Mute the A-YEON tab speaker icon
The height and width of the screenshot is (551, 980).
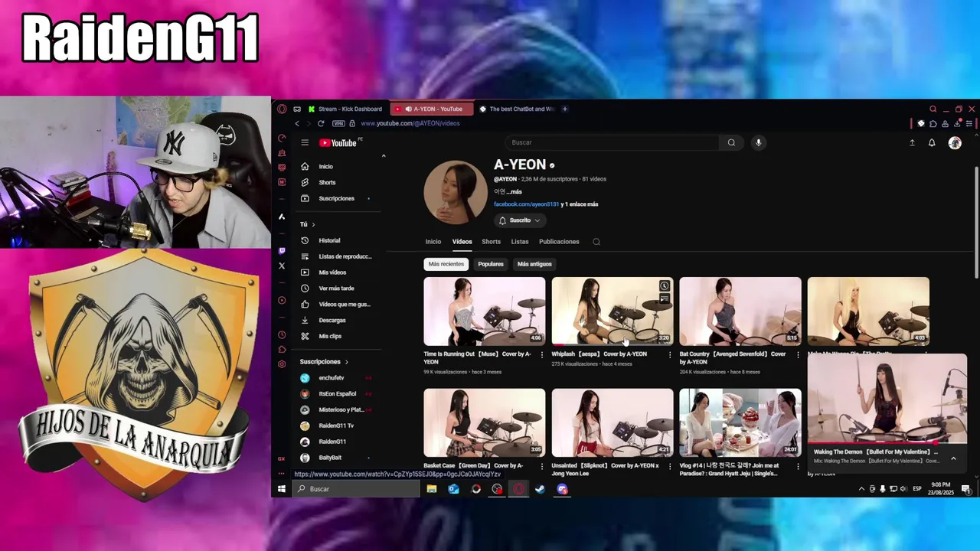click(x=408, y=109)
